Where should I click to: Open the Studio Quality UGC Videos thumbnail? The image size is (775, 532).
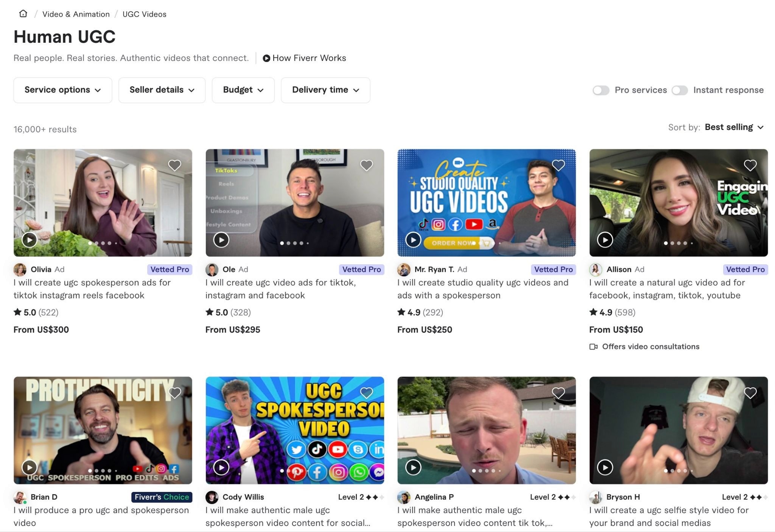(487, 203)
